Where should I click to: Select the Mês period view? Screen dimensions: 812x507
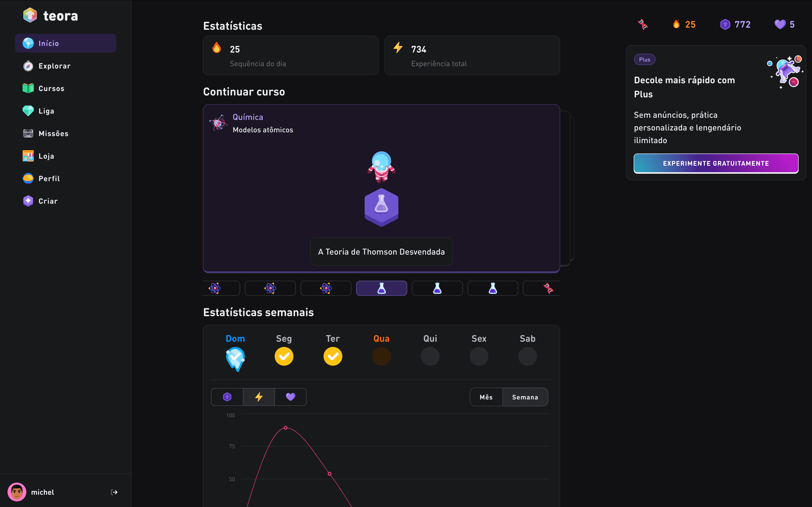tap(486, 397)
